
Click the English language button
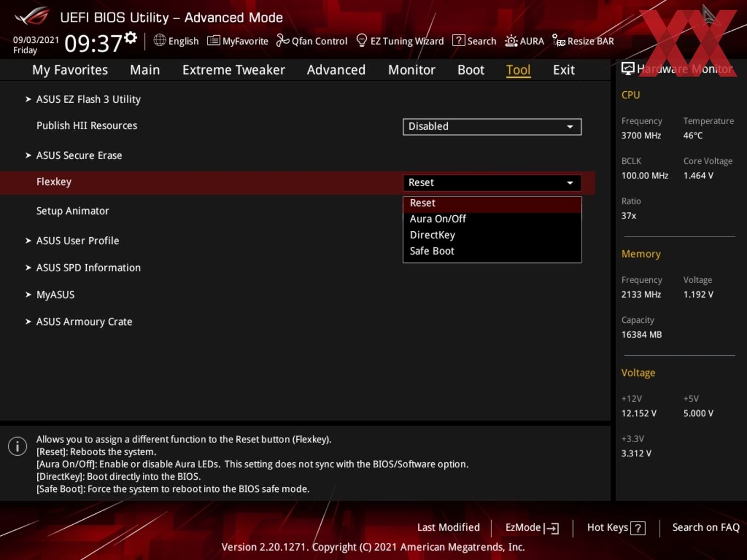tap(183, 41)
